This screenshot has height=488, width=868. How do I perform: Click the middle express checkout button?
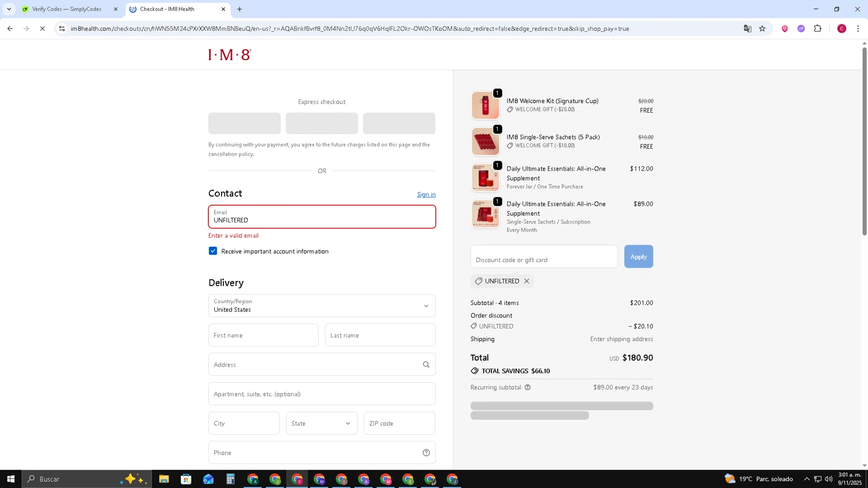pos(322,123)
